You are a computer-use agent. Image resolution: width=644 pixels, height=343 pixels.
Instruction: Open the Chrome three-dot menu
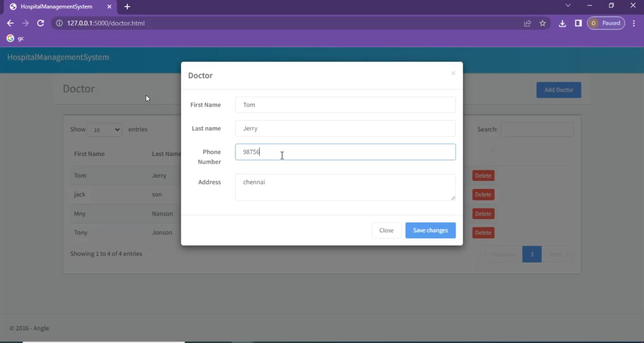(634, 23)
